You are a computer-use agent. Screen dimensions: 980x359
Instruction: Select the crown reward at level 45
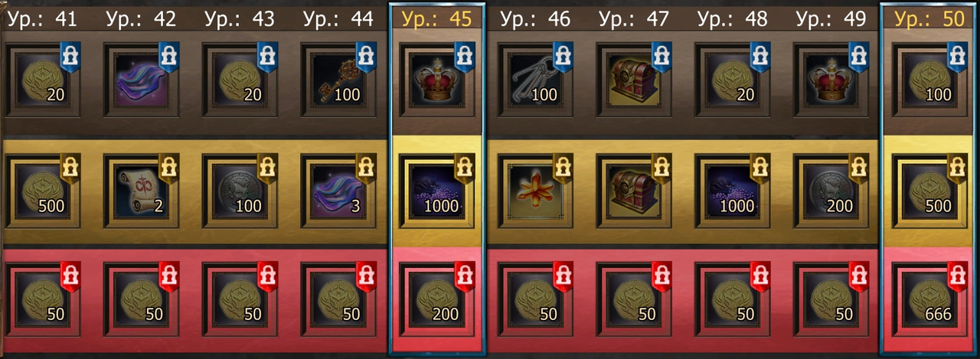(437, 80)
